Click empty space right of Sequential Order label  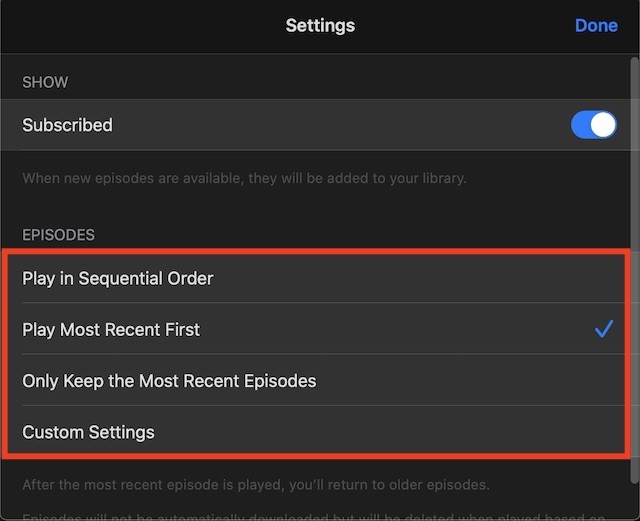click(416, 278)
